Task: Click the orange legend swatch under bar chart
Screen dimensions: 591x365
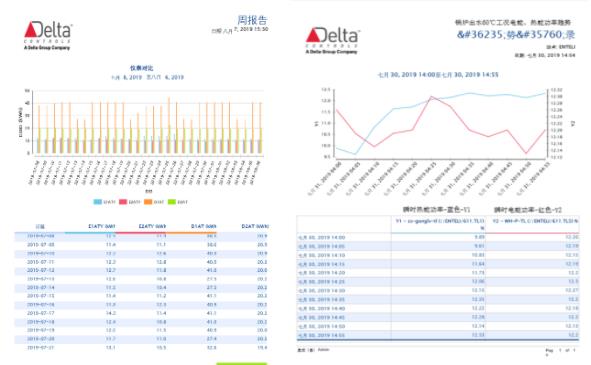Action: 148,202
